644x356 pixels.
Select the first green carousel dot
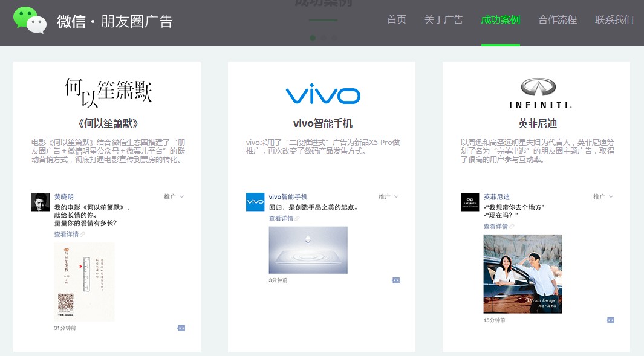tap(313, 38)
